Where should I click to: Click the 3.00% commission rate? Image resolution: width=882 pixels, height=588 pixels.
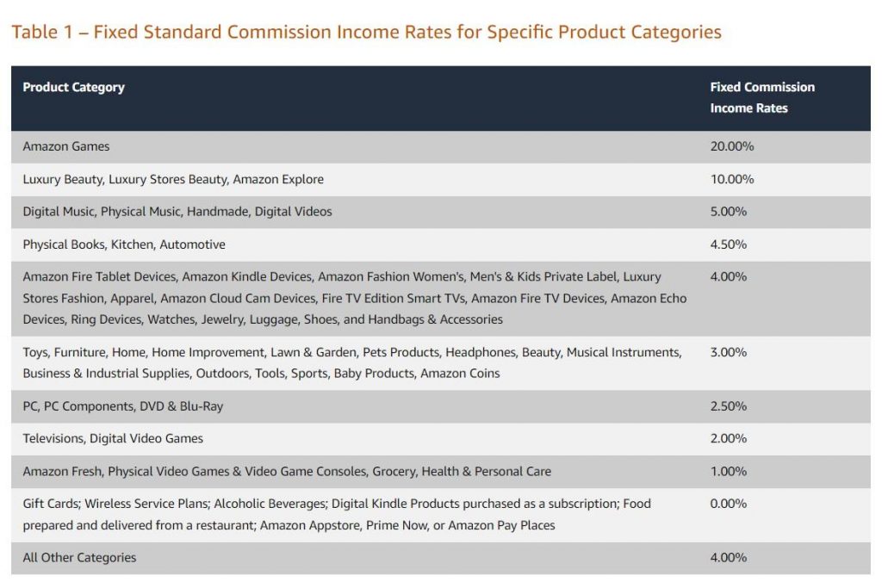point(729,352)
